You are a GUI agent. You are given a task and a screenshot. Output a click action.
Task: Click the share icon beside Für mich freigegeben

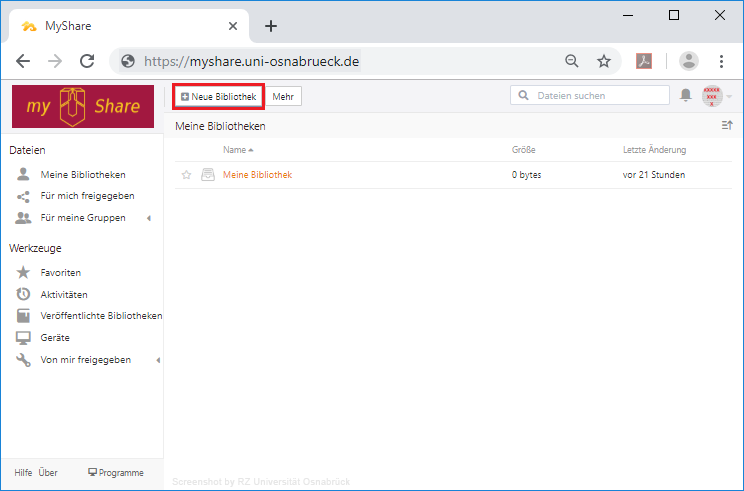click(x=23, y=196)
